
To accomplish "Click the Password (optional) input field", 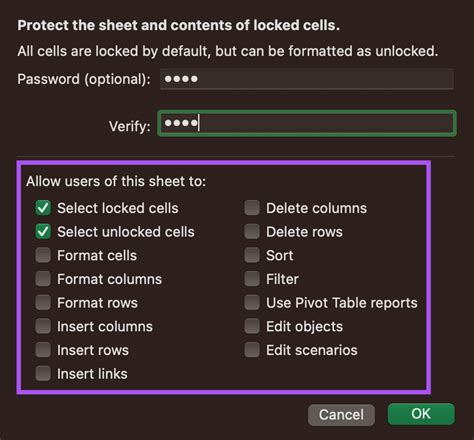I will 307,79.
